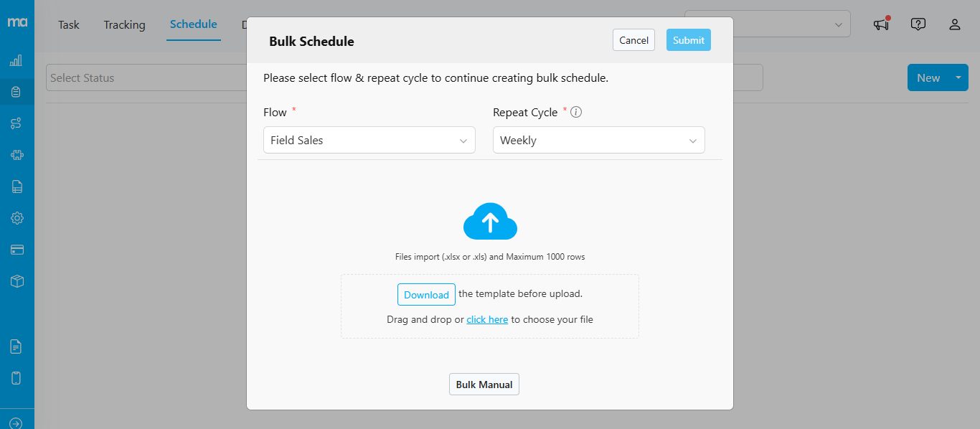This screenshot has height=429, width=980.
Task: Open the help question mark icon
Action: 918,24
